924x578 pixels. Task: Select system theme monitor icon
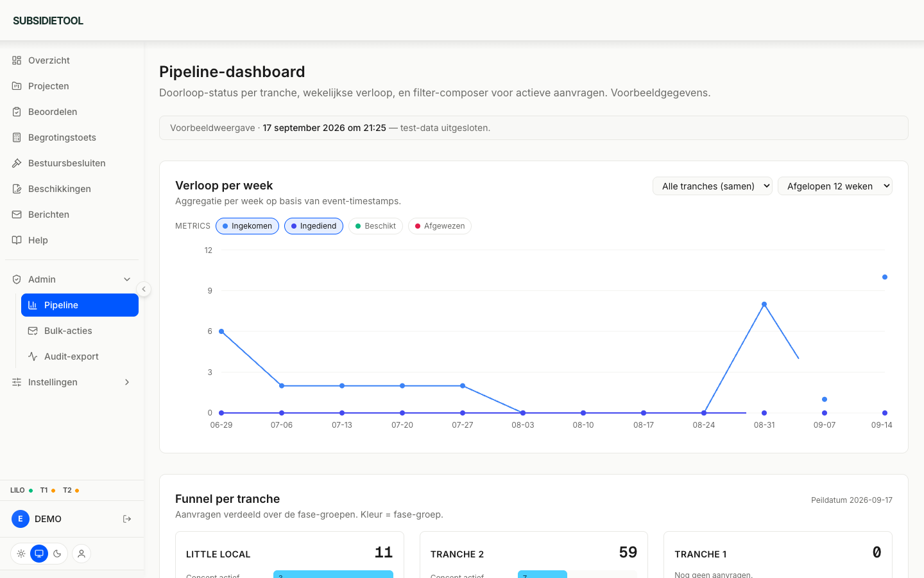coord(39,554)
